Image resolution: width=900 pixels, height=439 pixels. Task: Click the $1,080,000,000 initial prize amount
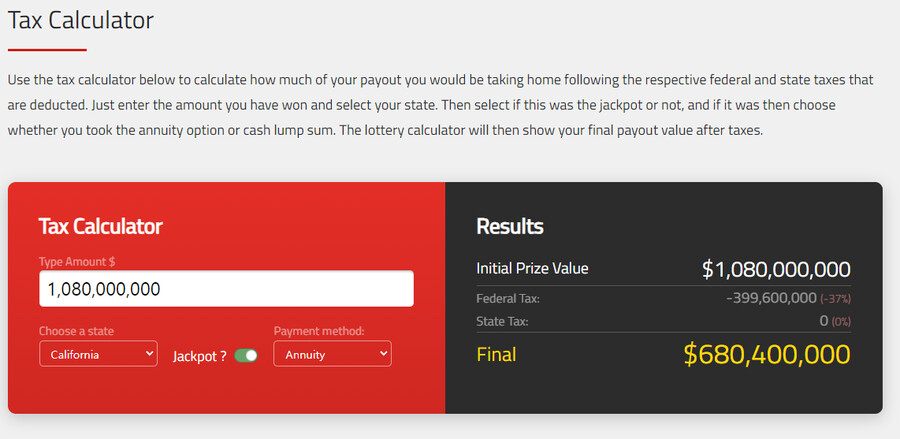[776, 269]
